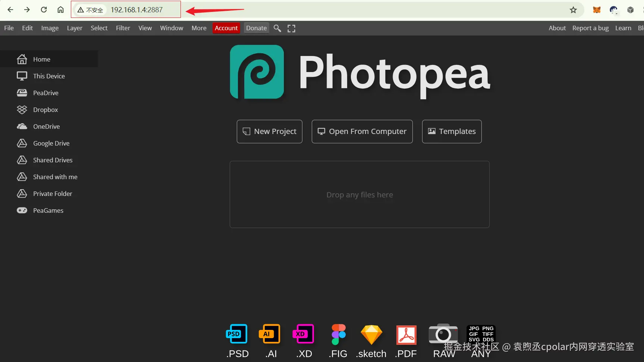Reload the page with the refresh icon
This screenshot has height=362, width=644.
pyautogui.click(x=44, y=10)
